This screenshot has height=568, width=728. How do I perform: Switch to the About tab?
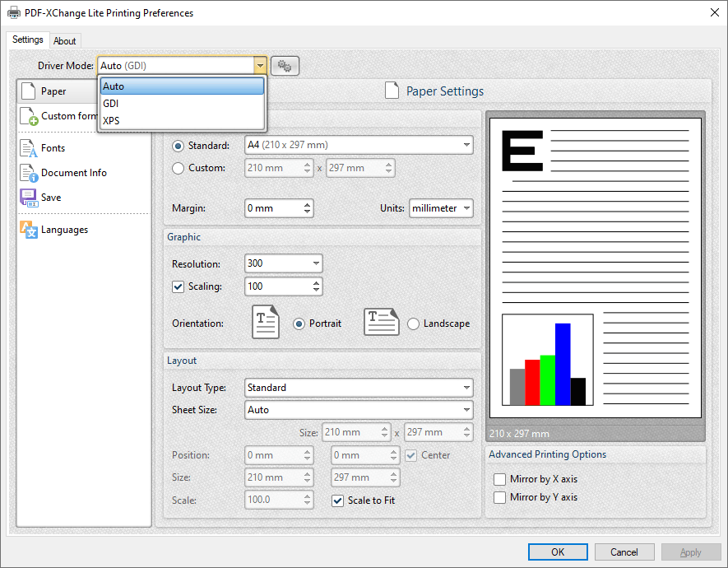tap(65, 40)
